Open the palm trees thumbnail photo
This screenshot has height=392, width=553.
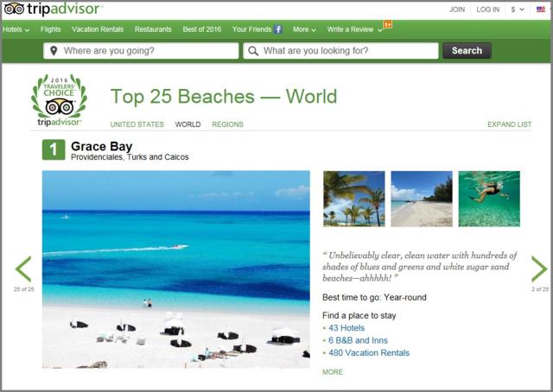354,199
